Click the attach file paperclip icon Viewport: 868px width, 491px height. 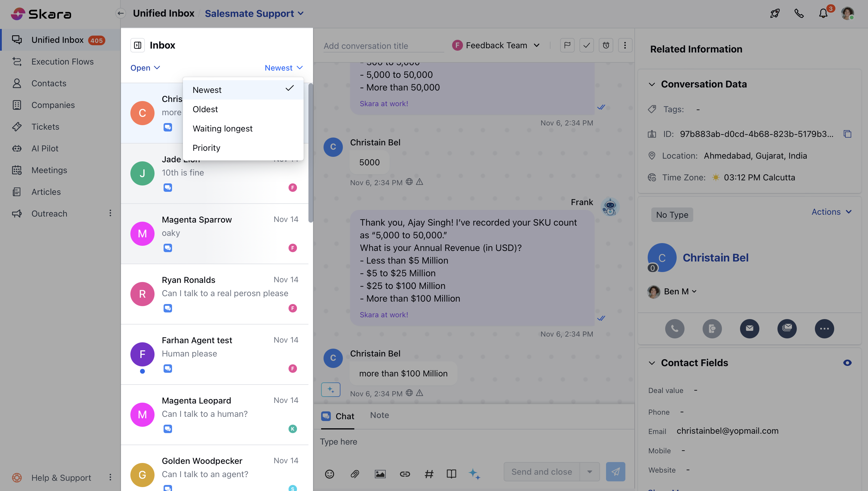355,474
